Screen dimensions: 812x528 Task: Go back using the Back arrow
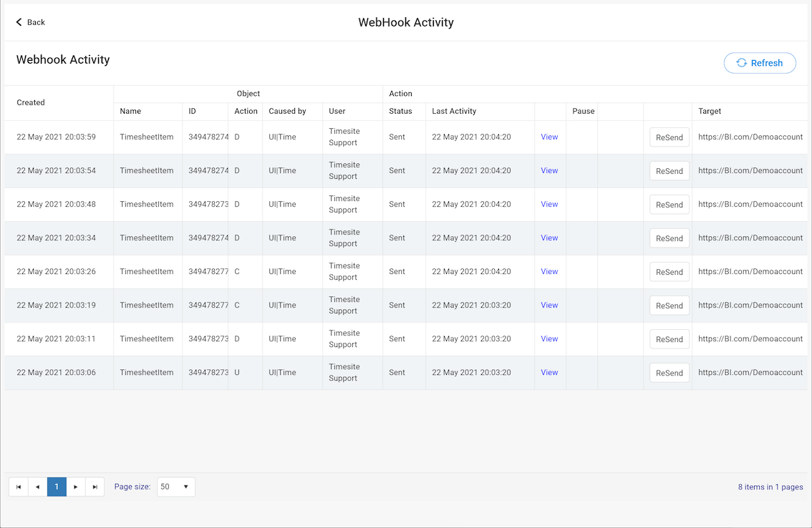(30, 22)
